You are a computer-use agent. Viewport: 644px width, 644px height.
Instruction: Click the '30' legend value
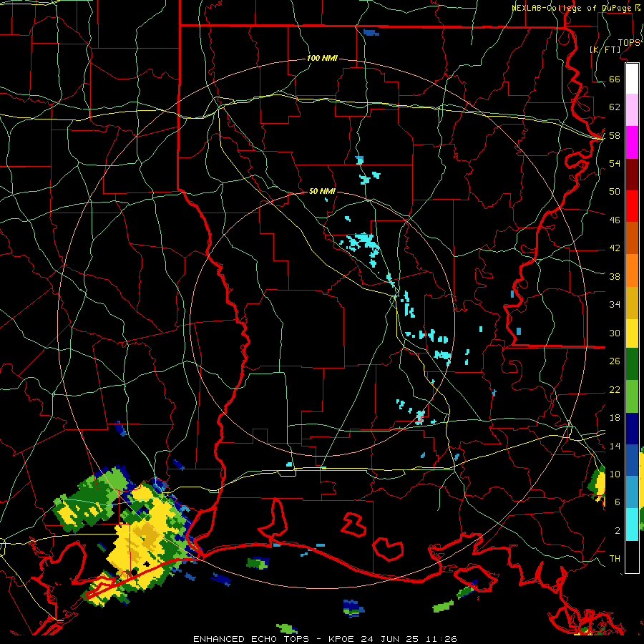pyautogui.click(x=615, y=333)
